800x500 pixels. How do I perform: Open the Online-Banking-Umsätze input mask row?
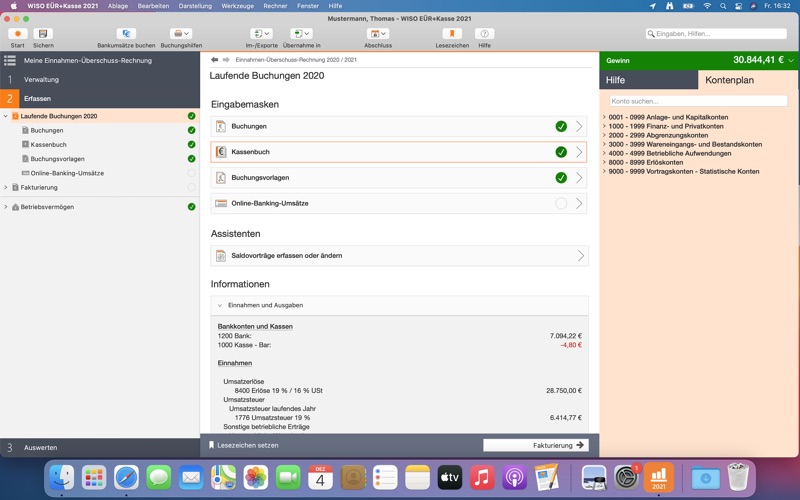[x=398, y=203]
